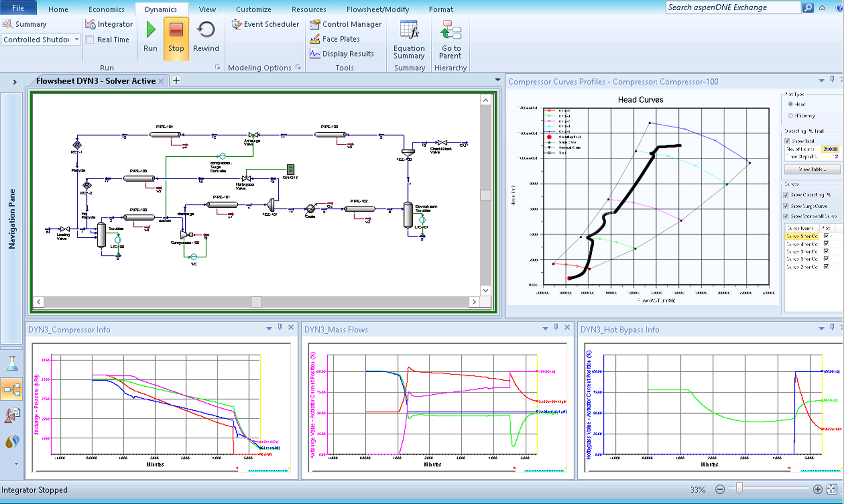Click the Run simulation play icon
This screenshot has height=504, width=844.
(x=151, y=30)
